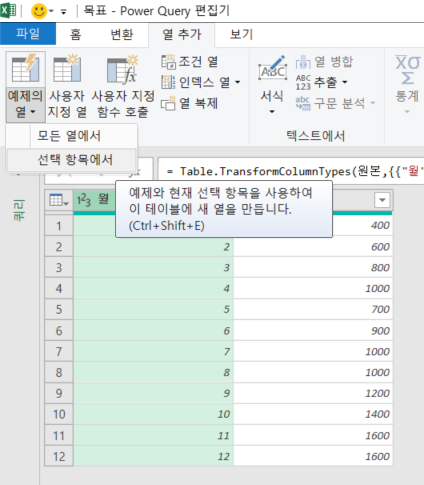Click the 월 cell showing 3
The image size is (424, 485).
[x=153, y=268]
